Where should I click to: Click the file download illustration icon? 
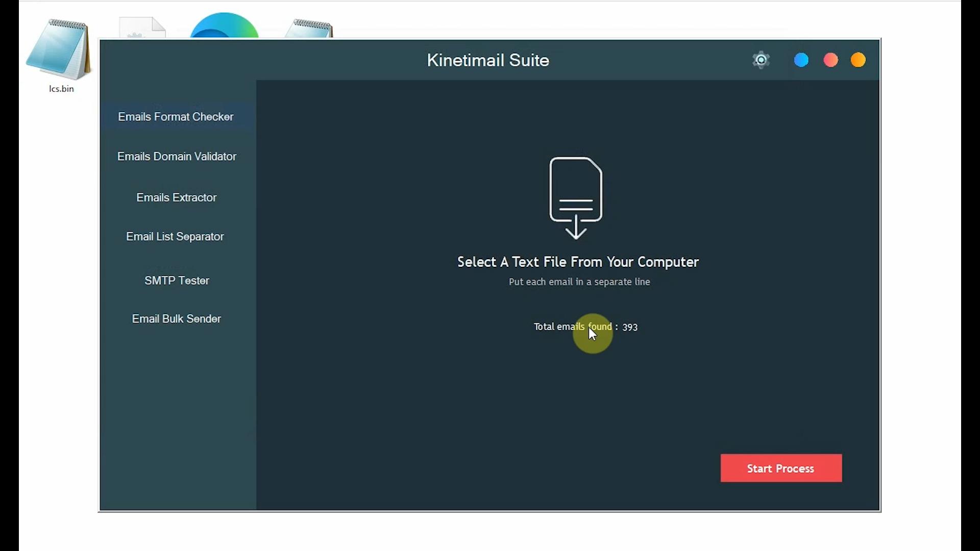pos(576,196)
